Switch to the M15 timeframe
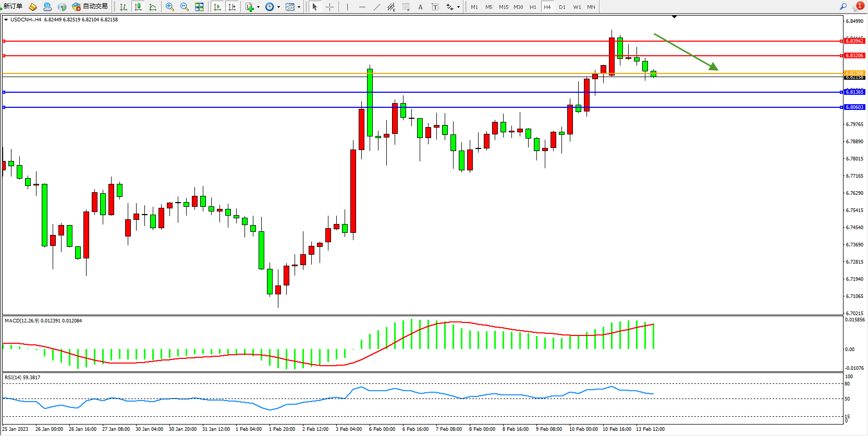The height and width of the screenshot is (436, 868). click(x=503, y=7)
